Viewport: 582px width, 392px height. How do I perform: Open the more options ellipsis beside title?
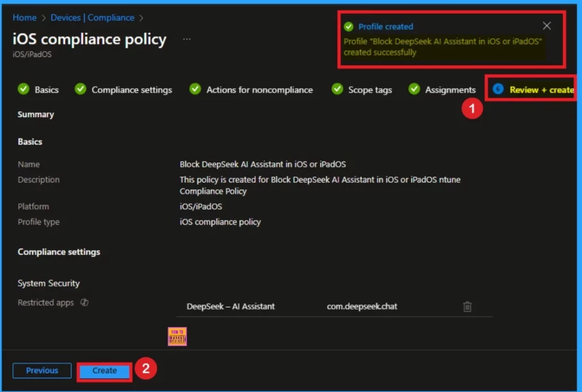coord(186,39)
